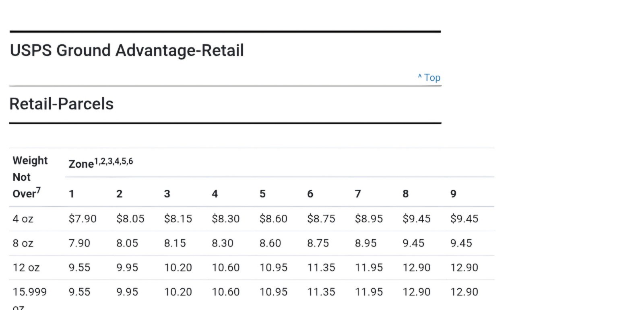Click the 8.15 Zone 3 price in 8 oz row
Screen dimensions: 644x310
pos(175,243)
